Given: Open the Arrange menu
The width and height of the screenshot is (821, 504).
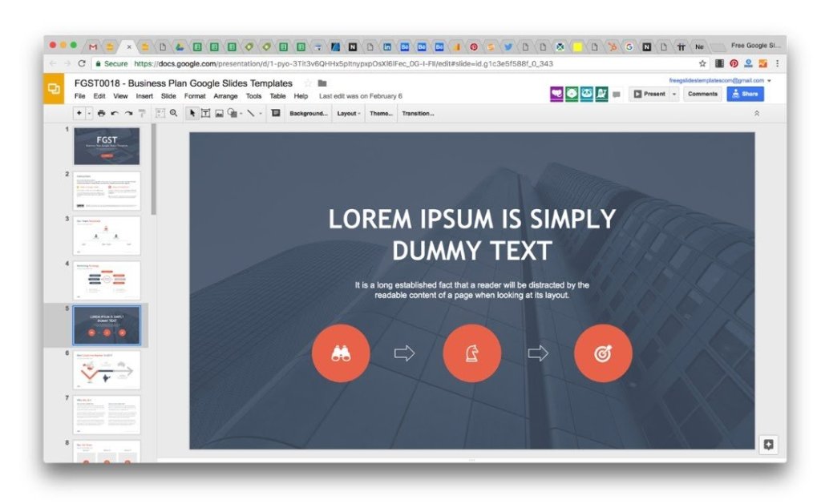Looking at the screenshot, I should click(225, 96).
